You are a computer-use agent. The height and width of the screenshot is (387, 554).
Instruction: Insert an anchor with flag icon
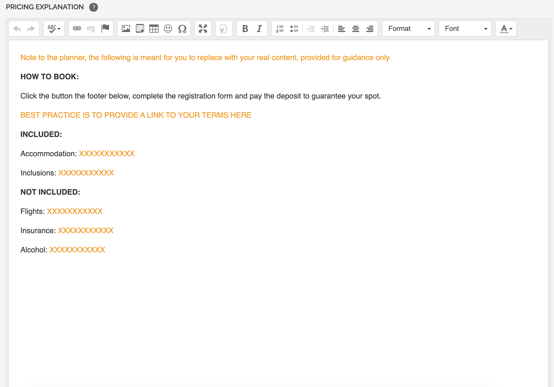coord(105,29)
